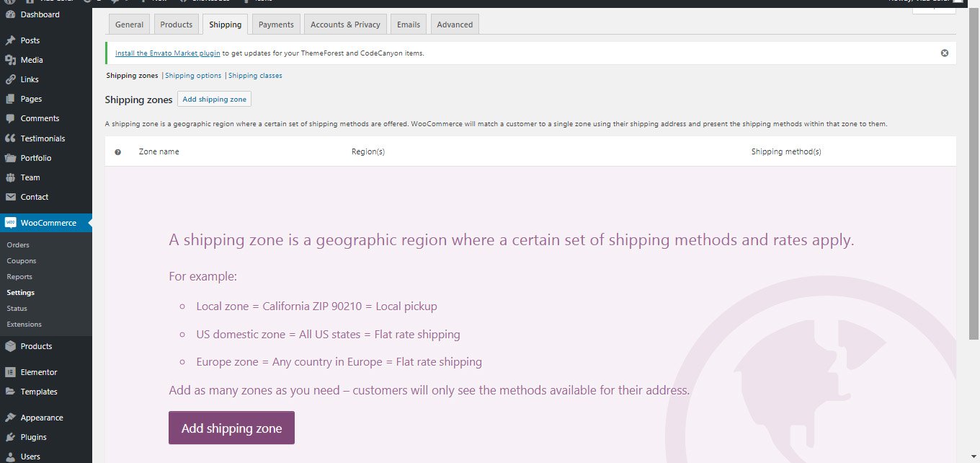Switch to the Products settings tab
The image size is (980, 463).
(177, 25)
